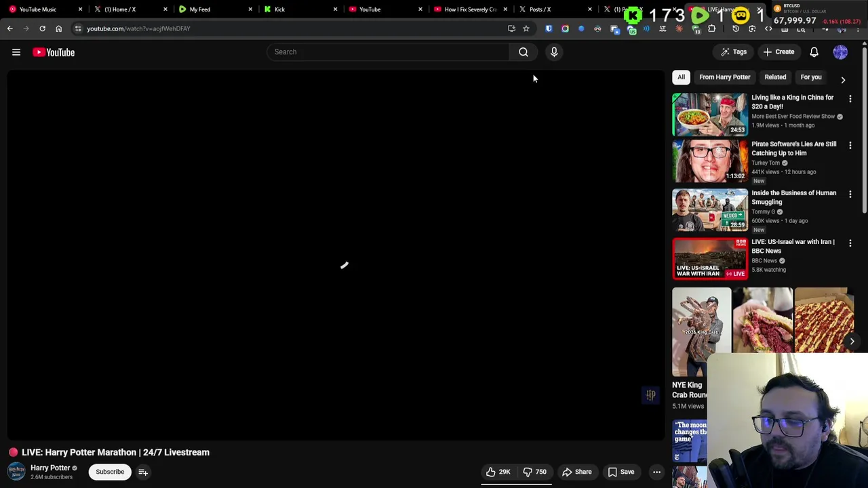This screenshot has height=488, width=868.
Task: Close the YouTube Music tab
Action: click(80, 9)
